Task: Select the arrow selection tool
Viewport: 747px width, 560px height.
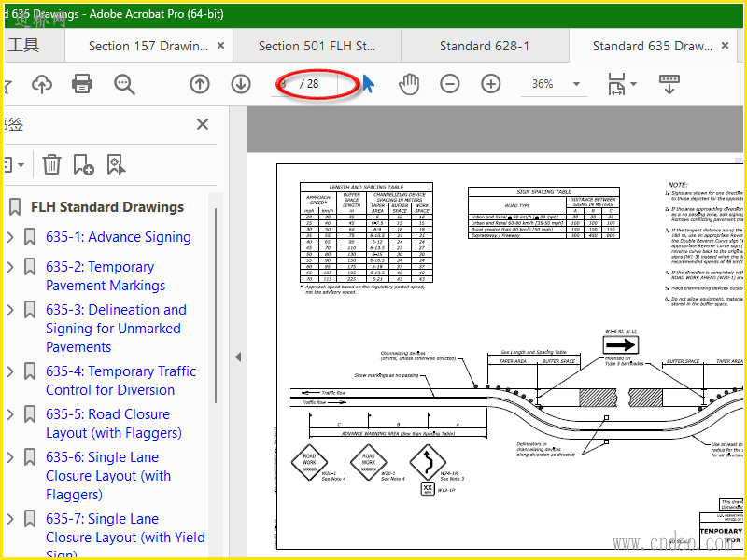Action: click(369, 84)
